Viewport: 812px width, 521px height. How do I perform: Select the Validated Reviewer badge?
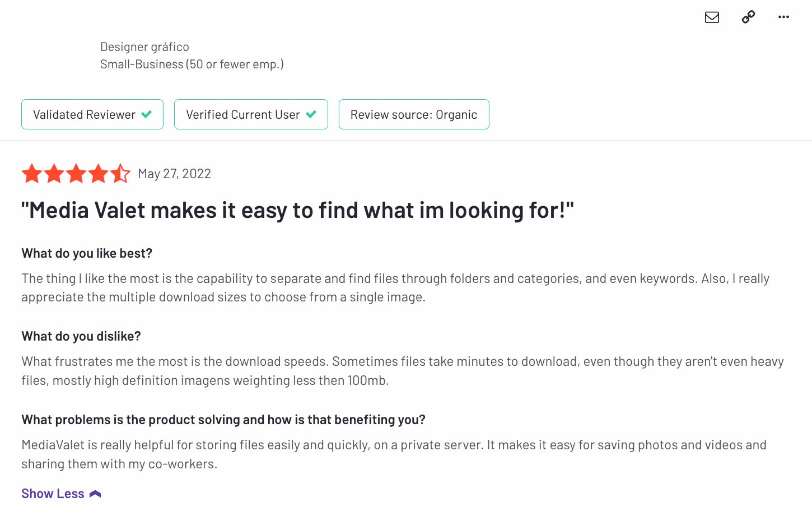[92, 114]
